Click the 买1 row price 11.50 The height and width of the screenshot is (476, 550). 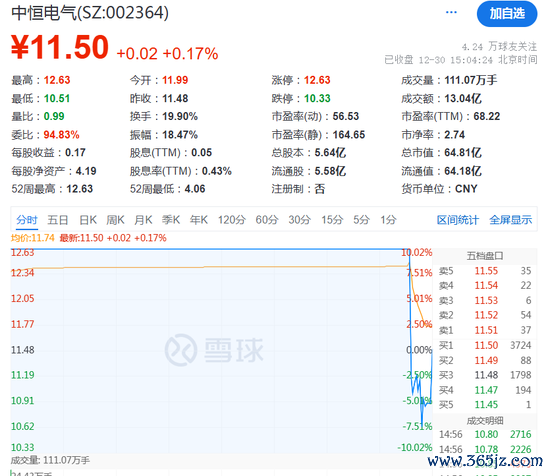[x=486, y=346]
